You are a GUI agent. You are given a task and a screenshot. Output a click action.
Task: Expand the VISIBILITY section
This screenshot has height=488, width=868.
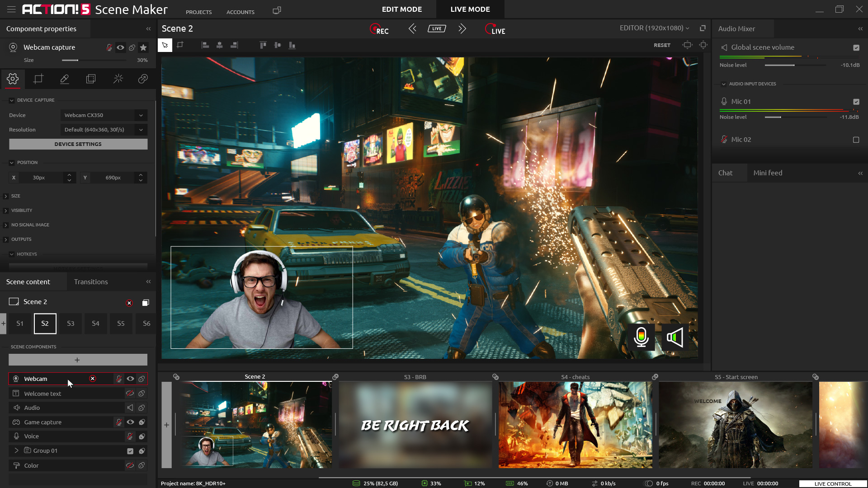tap(6, 211)
